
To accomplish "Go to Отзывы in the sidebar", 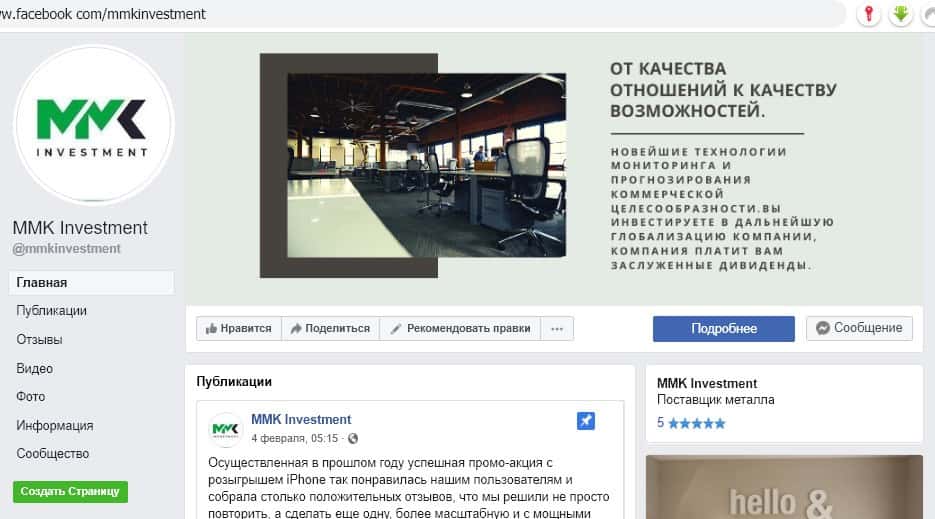I will [39, 340].
